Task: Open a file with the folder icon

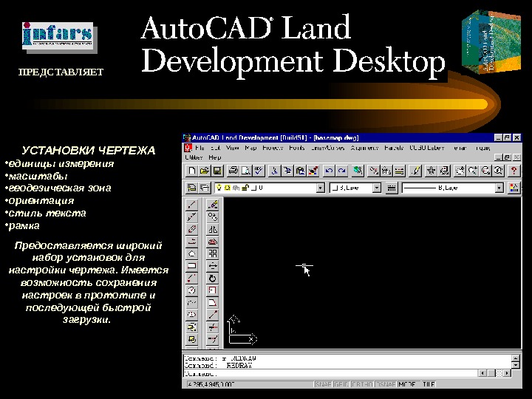Action: click(205, 171)
